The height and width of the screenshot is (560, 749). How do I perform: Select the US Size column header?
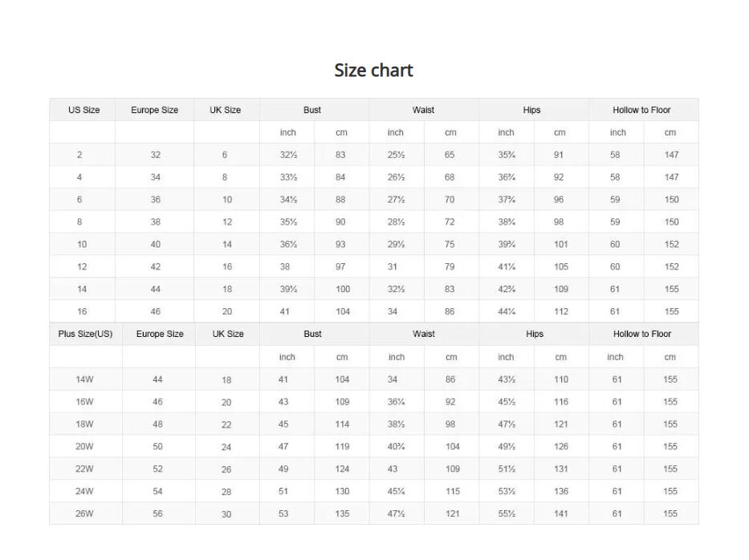[84, 110]
